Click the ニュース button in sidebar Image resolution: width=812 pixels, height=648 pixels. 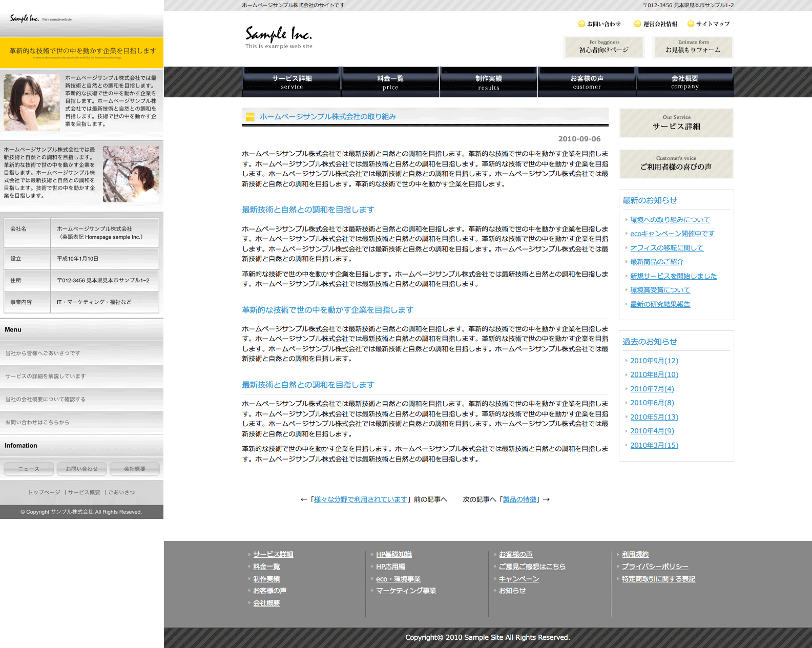click(29, 469)
